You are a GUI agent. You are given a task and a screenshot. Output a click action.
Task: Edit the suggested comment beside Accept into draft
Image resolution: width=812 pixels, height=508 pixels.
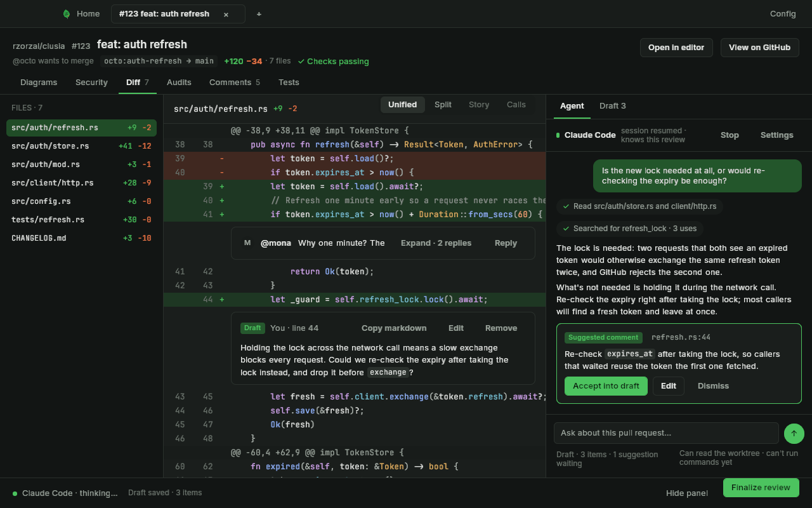pos(669,386)
